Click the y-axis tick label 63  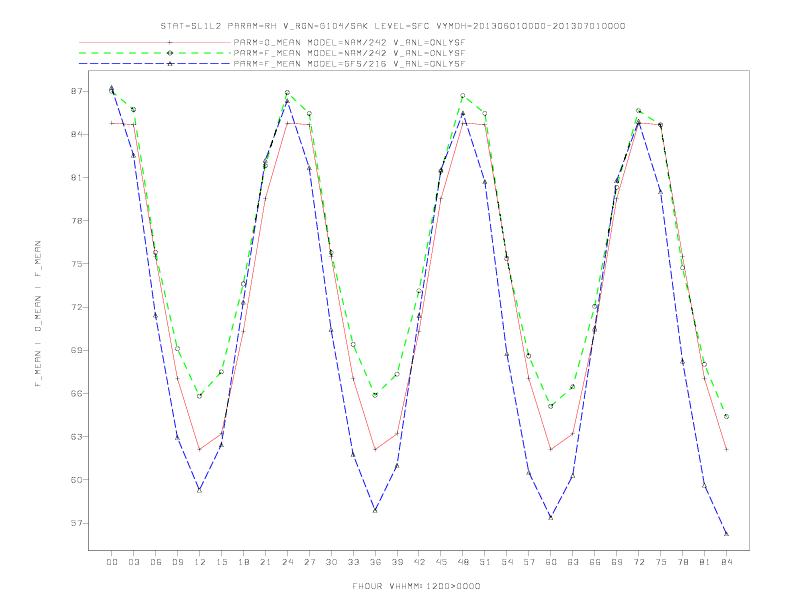pos(76,436)
